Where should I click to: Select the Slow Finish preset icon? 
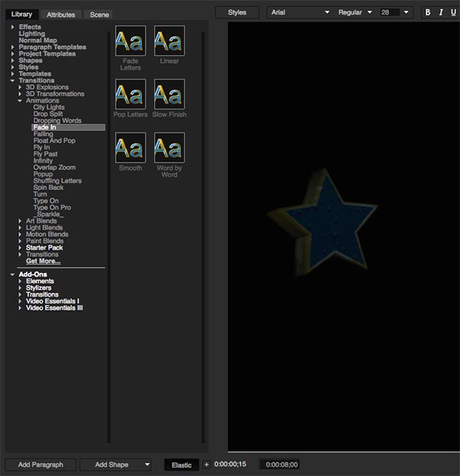pyautogui.click(x=169, y=94)
